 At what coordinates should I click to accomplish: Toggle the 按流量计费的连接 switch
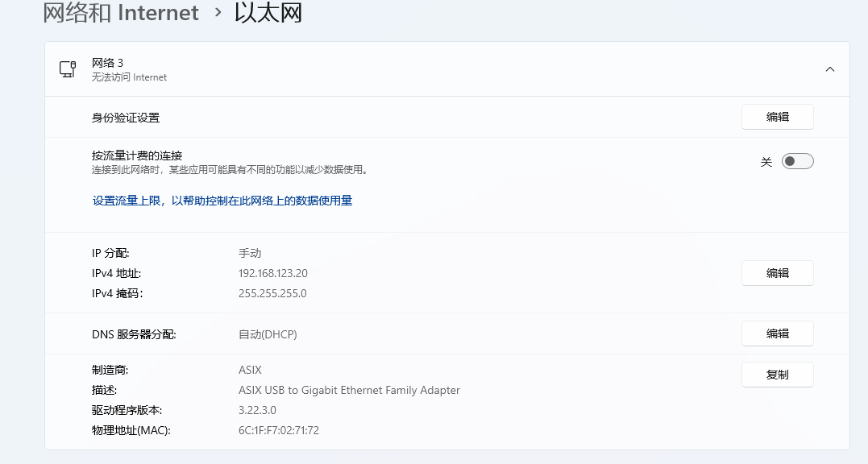(797, 162)
